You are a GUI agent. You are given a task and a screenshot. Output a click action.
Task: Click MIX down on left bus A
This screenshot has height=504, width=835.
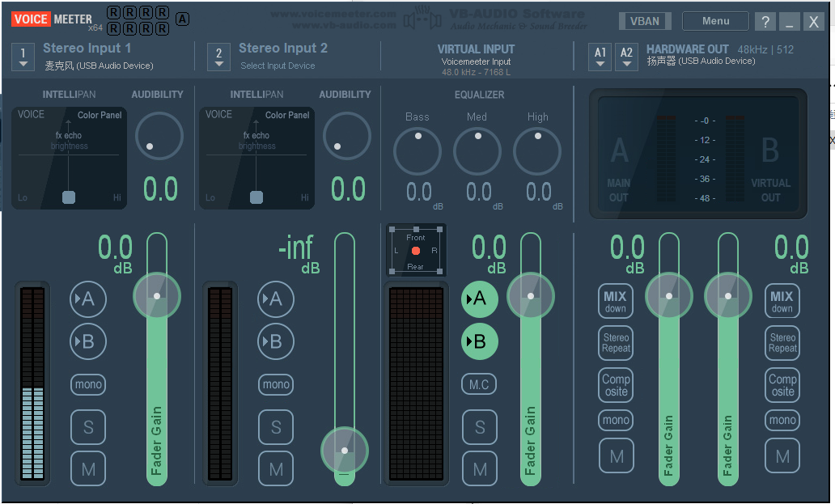(616, 301)
